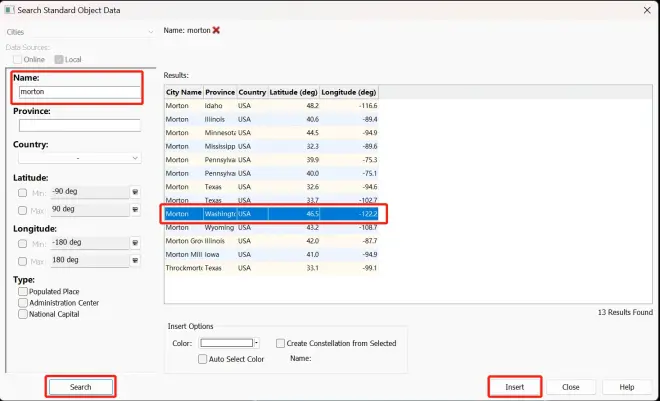Click the Search button
The width and height of the screenshot is (660, 401).
pyautogui.click(x=80, y=387)
